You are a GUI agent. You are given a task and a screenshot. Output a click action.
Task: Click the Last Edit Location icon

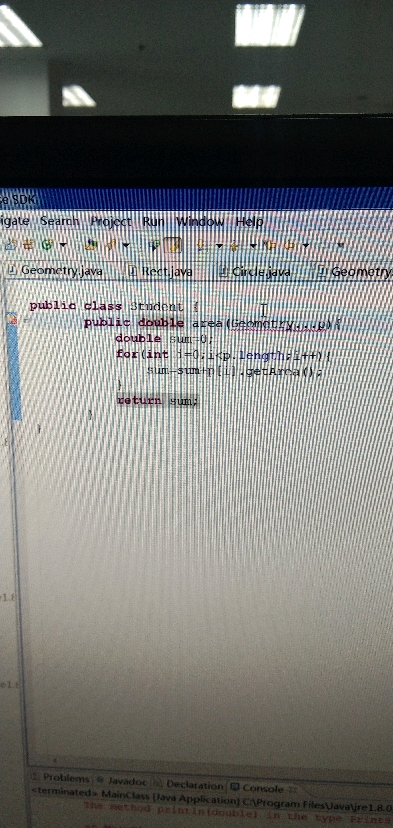click(x=269, y=245)
